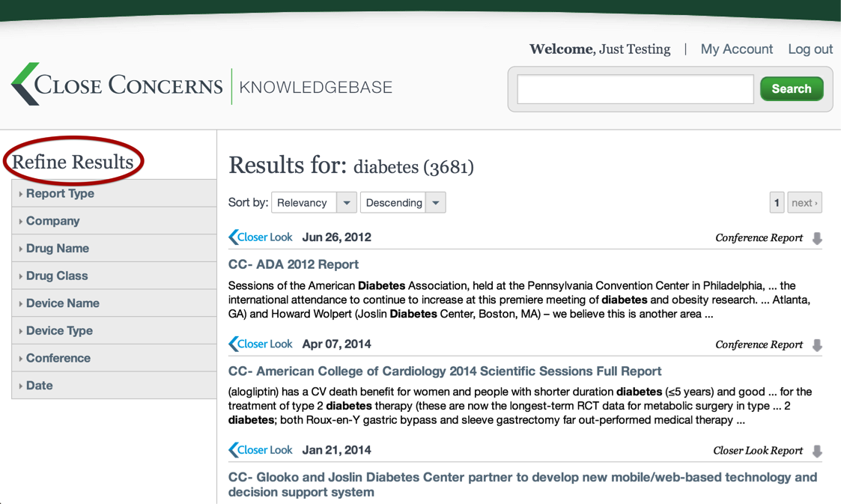The height and width of the screenshot is (504, 841).
Task: Select results page 1
Action: (x=777, y=203)
